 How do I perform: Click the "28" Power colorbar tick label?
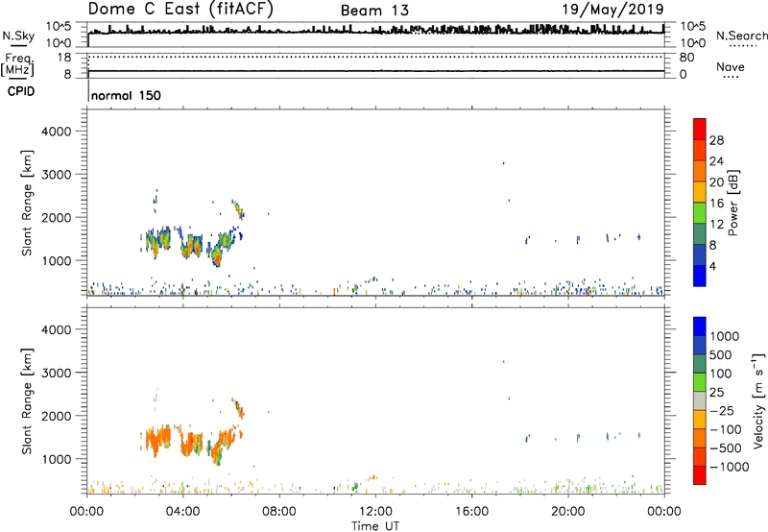tap(716, 140)
